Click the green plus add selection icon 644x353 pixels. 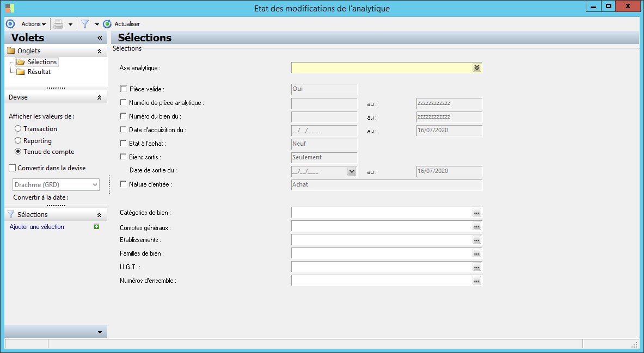click(96, 226)
